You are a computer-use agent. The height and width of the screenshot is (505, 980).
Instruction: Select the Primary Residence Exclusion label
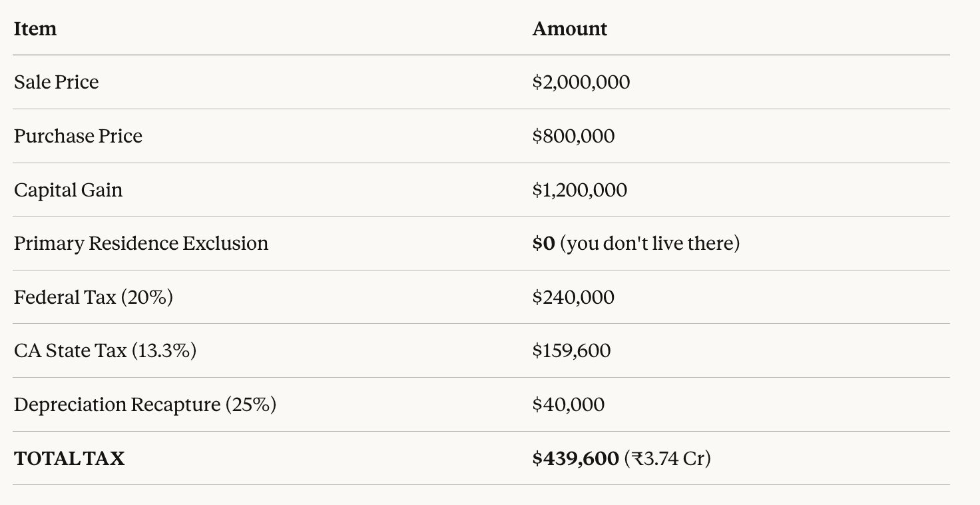tap(141, 243)
